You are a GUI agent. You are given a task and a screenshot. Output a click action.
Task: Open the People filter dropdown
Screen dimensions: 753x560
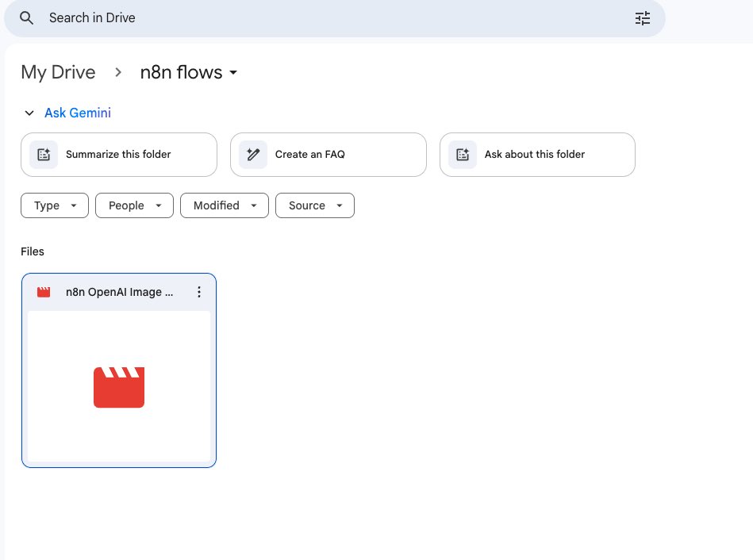[134, 205]
